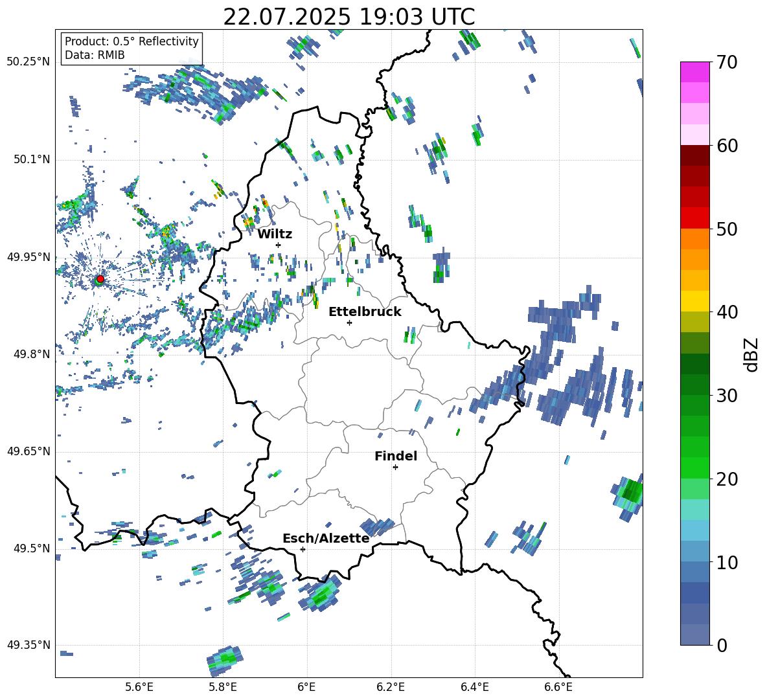Click the 50.25°N latitude label
The image size is (767, 700).
[x=29, y=62]
